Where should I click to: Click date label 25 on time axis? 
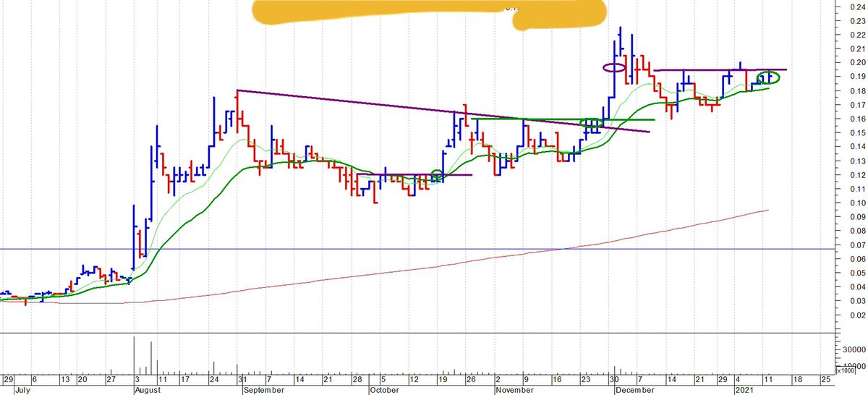pyautogui.click(x=825, y=379)
